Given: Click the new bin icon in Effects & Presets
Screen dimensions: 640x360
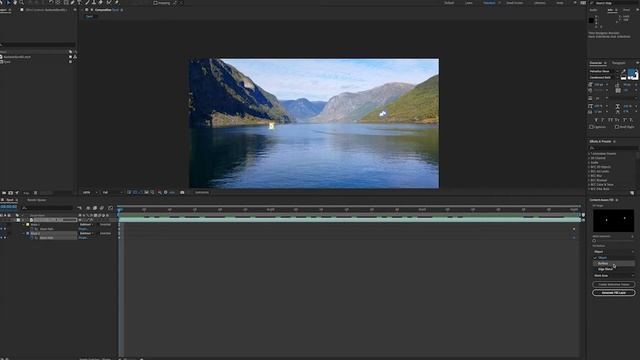Looking at the screenshot, I should click(632, 193).
